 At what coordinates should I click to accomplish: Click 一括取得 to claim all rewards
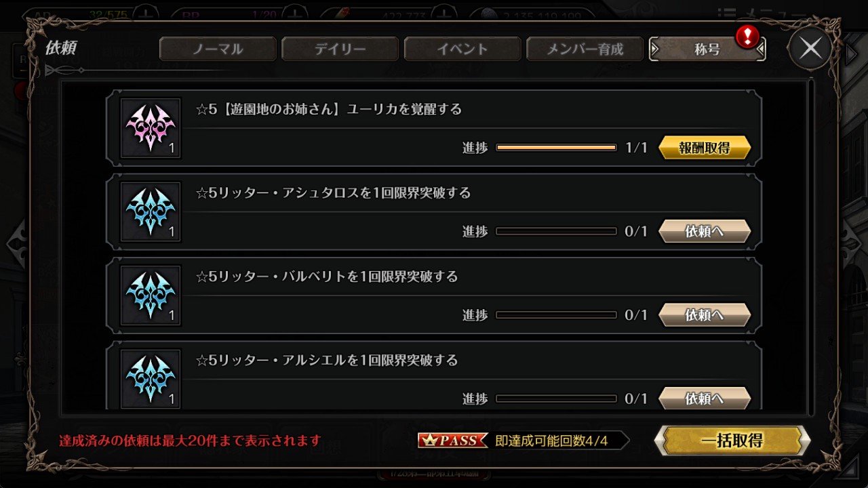pos(732,441)
